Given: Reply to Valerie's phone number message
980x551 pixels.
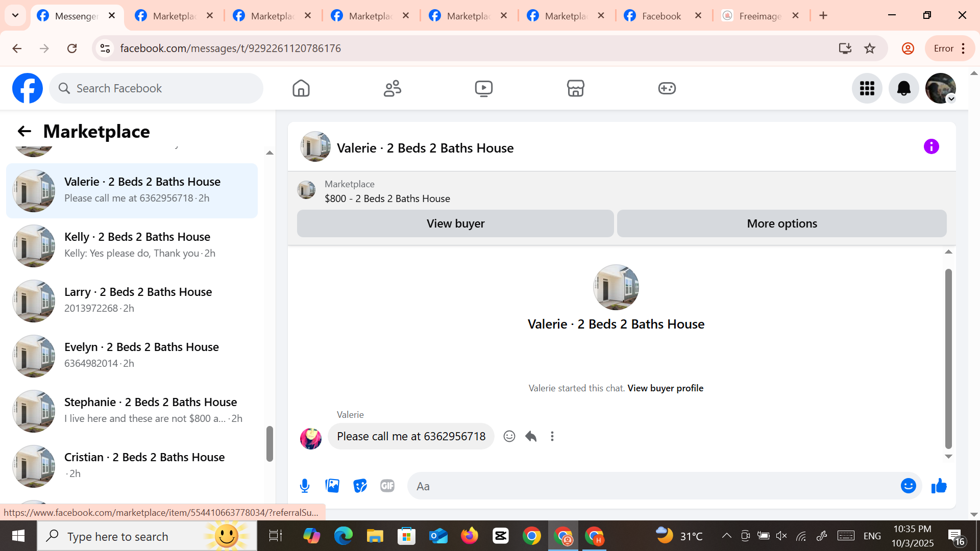Looking at the screenshot, I should 531,436.
